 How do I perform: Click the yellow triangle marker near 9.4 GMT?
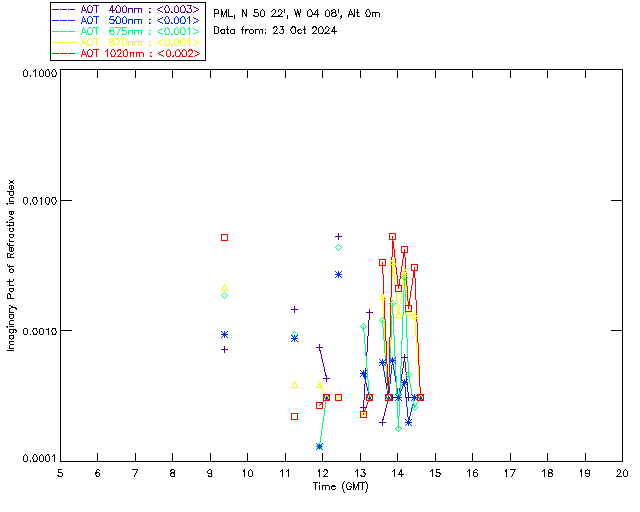click(x=224, y=288)
